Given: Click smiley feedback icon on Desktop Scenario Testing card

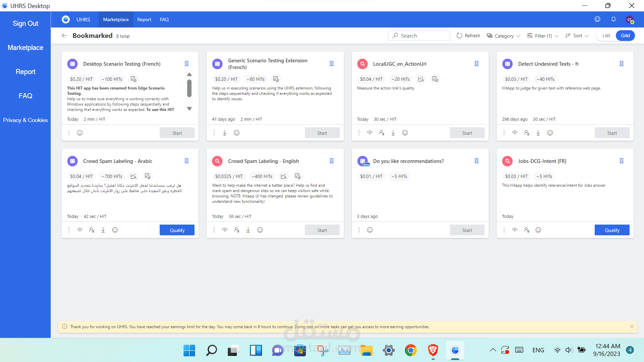Looking at the screenshot, I should pyautogui.click(x=80, y=133).
